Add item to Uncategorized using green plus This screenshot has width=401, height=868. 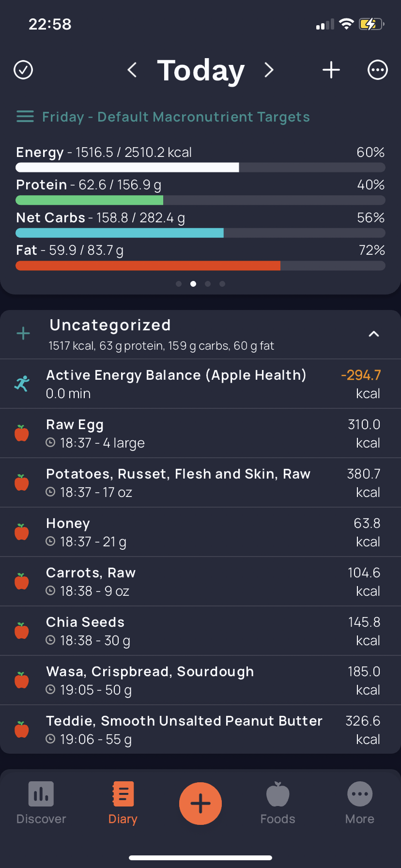coord(23,333)
